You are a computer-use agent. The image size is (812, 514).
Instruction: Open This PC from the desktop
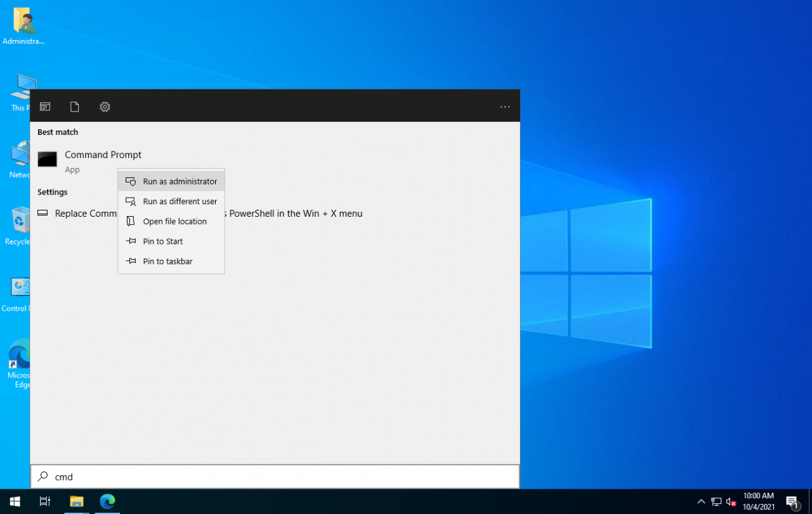[24, 86]
